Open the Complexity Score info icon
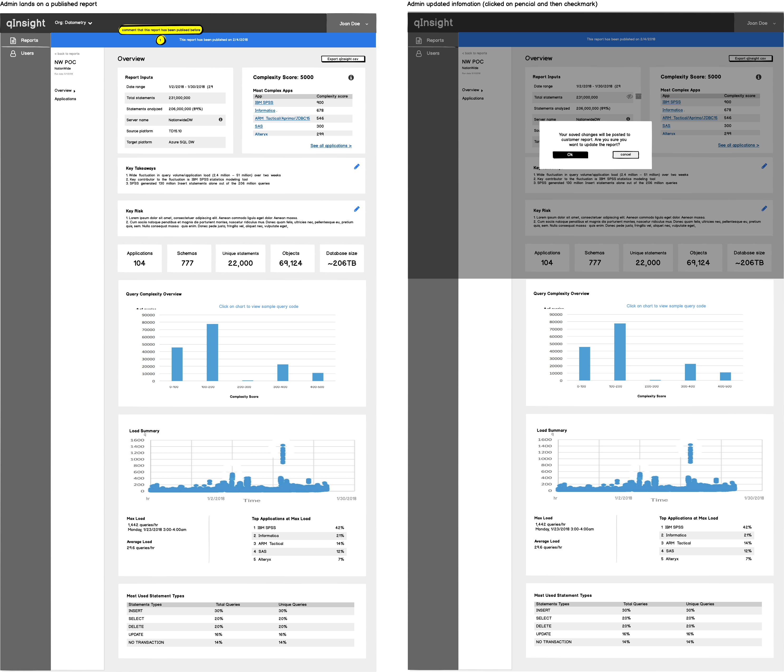The height and width of the screenshot is (672, 784). click(351, 78)
